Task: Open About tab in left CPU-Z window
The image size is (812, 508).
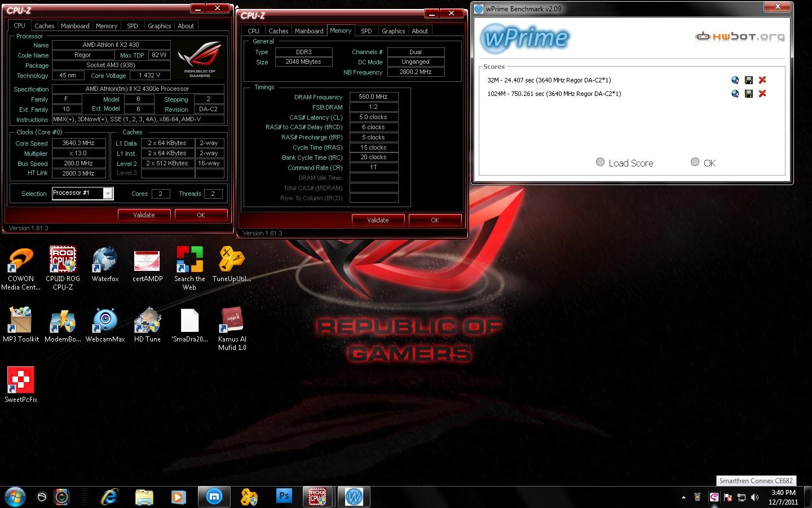Action: pos(186,26)
